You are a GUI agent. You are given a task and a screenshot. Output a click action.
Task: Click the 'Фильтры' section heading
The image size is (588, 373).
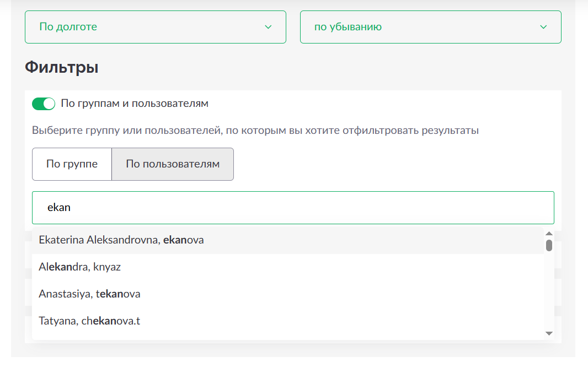[62, 68]
